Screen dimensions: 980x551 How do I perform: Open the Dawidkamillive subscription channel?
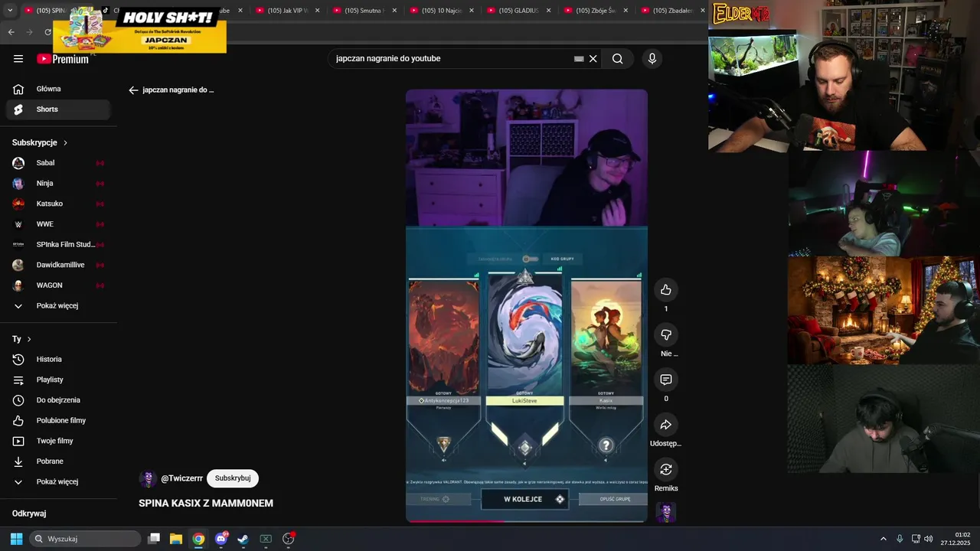click(x=58, y=265)
